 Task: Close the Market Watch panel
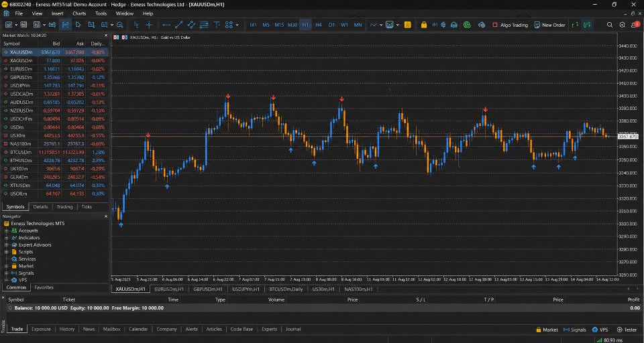pos(106,36)
